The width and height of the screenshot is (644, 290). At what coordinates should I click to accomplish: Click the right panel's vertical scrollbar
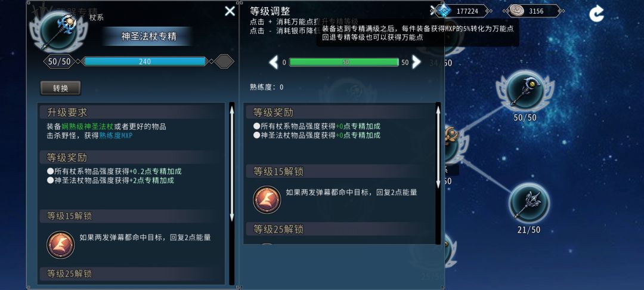(438, 173)
